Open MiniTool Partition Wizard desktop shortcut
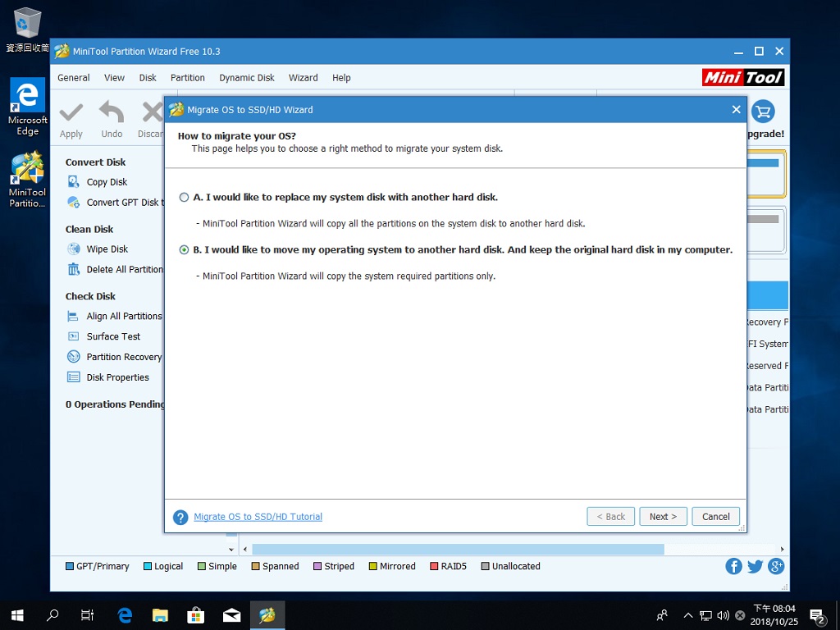Viewport: 840px width, 630px height. tap(27, 180)
